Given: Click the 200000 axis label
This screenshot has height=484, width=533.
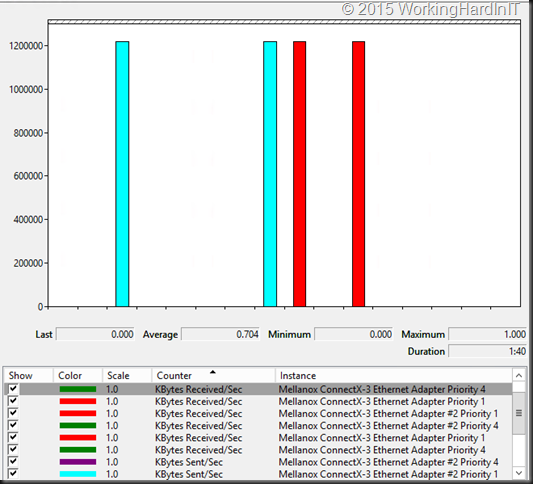Looking at the screenshot, I should tap(28, 263).
